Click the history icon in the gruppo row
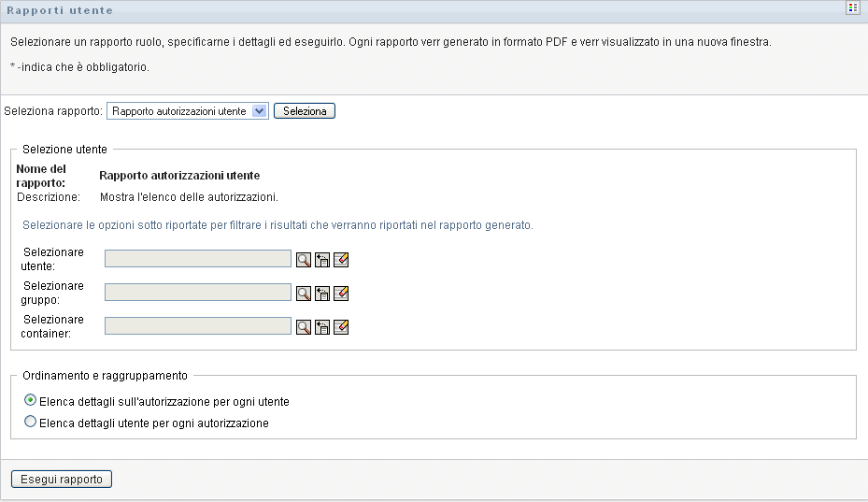Image resolution: width=868 pixels, height=502 pixels. [x=322, y=294]
